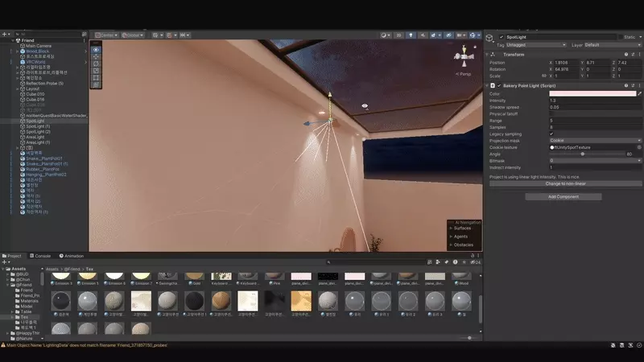Open Bakery Point Light three-dot menu

(639, 86)
